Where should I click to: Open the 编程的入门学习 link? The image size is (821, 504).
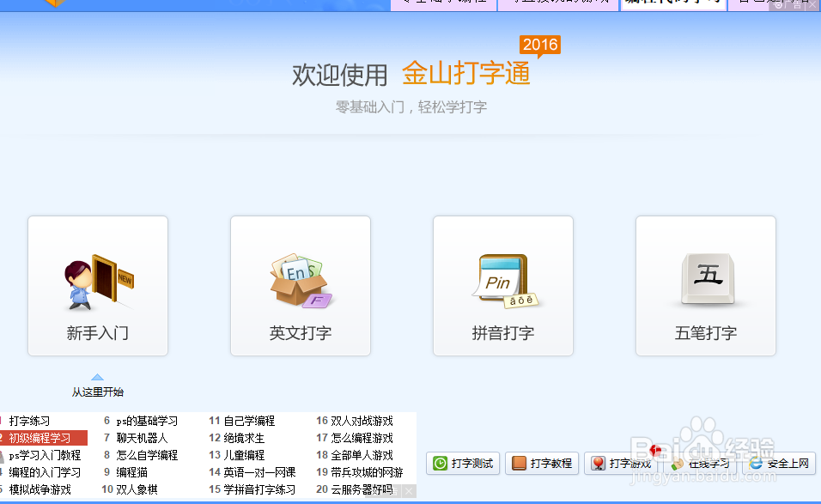click(x=45, y=472)
